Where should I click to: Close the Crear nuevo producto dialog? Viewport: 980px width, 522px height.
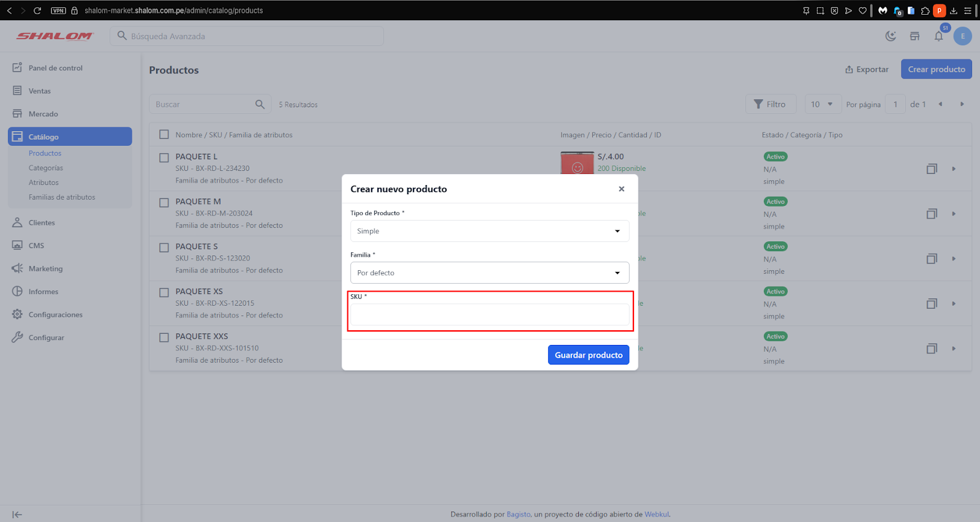pyautogui.click(x=621, y=189)
